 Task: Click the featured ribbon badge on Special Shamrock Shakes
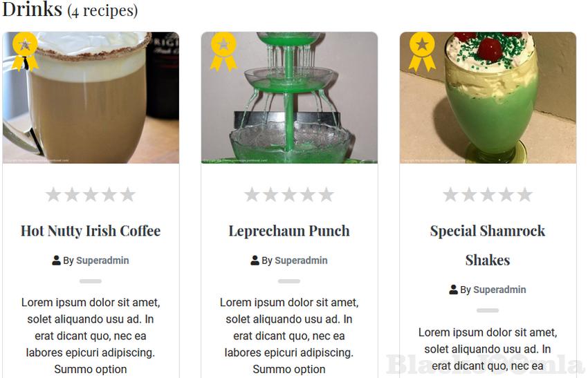pos(422,52)
